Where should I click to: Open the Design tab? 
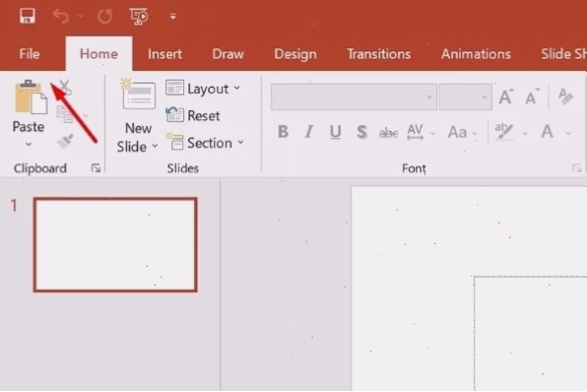(295, 54)
